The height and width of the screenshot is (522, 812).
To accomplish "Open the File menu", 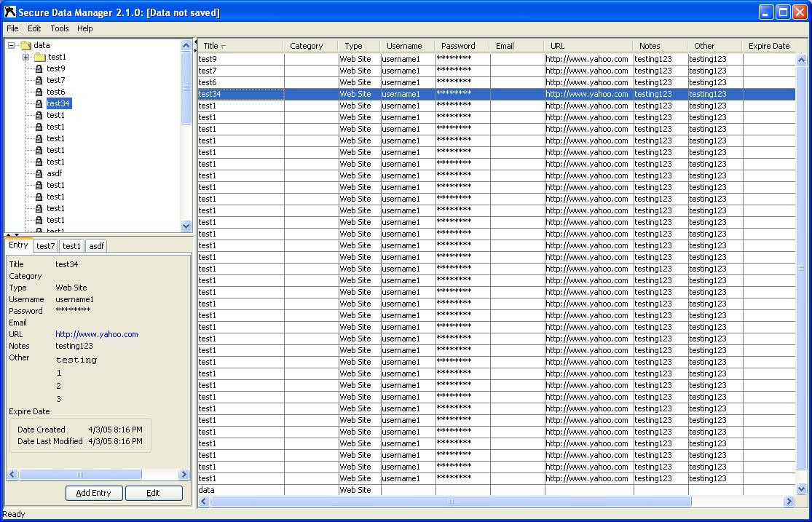I will click(x=12, y=28).
